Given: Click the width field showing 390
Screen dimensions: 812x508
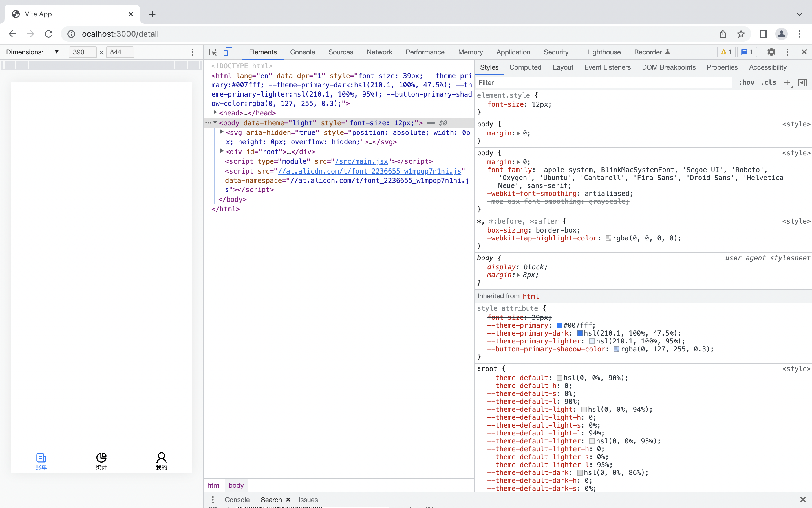Looking at the screenshot, I should [x=83, y=52].
